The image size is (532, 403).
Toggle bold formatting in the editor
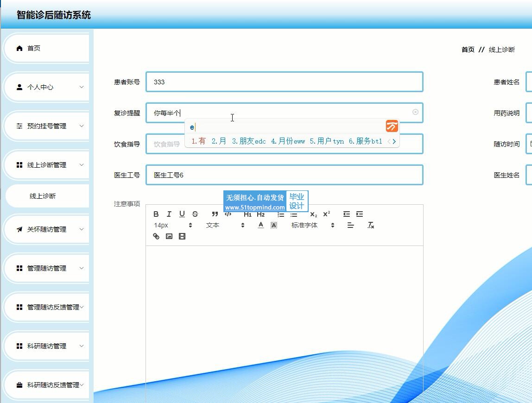(156, 214)
